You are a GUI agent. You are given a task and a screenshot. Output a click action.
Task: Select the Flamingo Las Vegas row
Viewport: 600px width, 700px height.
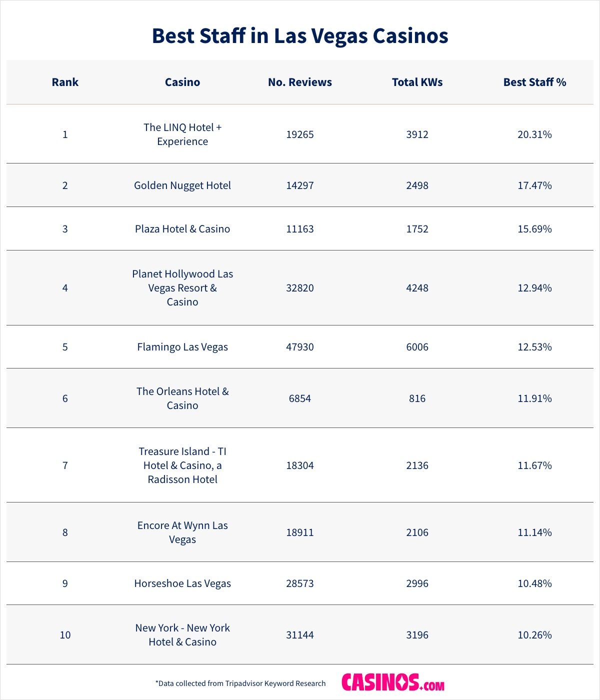(x=182, y=347)
